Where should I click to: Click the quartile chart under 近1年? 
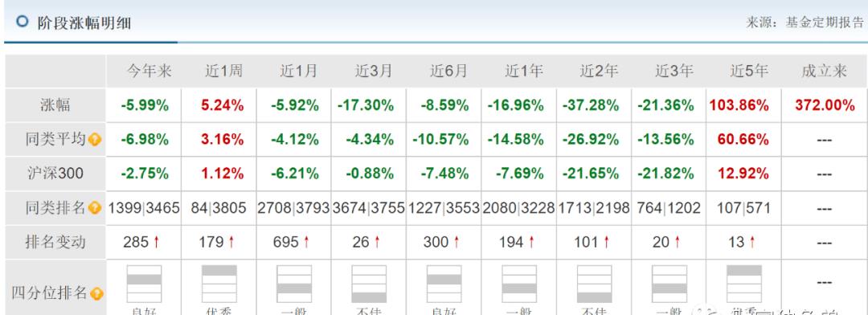pos(519,284)
